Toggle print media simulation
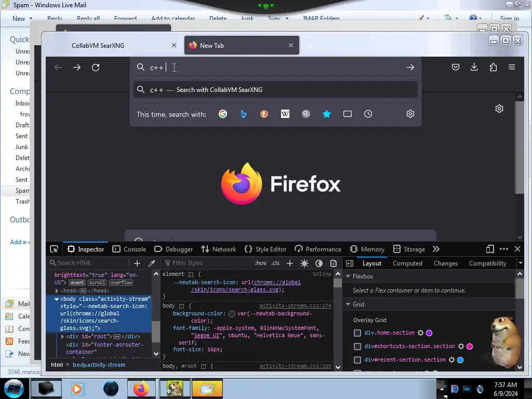532x399 pixels. click(334, 263)
